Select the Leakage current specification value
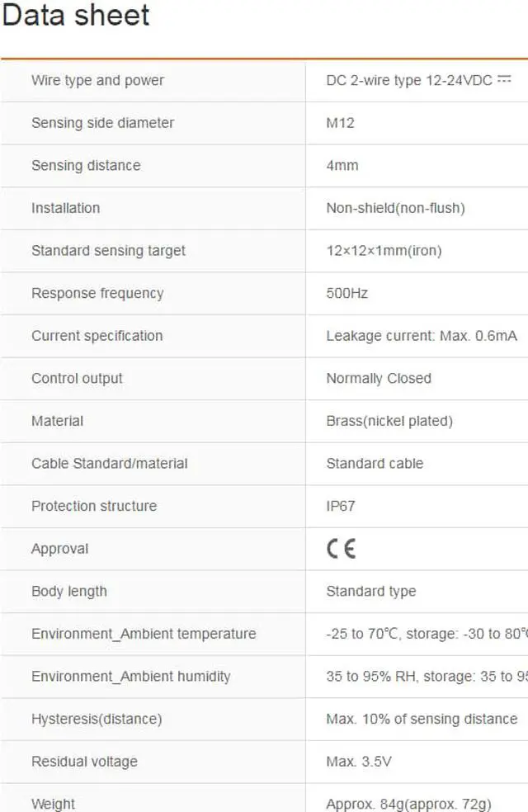 [422, 336]
